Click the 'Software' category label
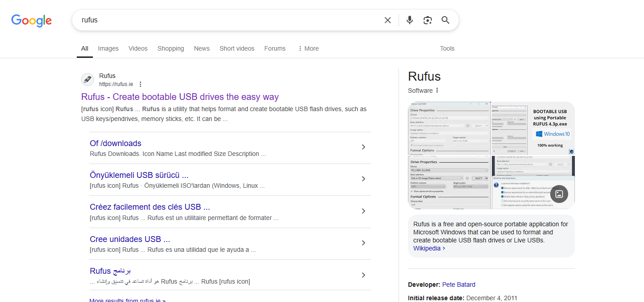 [x=420, y=91]
